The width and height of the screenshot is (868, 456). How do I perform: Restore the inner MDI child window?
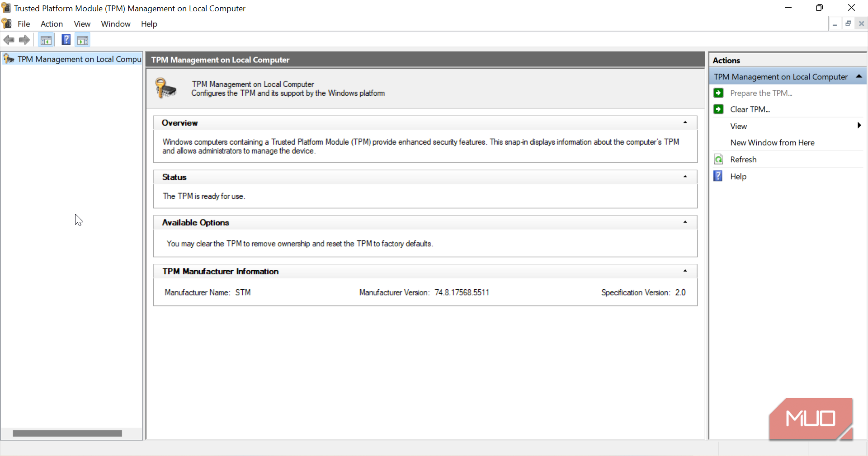pyautogui.click(x=848, y=24)
